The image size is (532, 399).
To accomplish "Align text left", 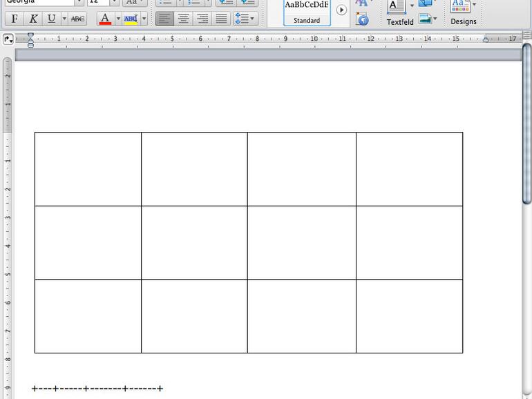I will point(164,19).
